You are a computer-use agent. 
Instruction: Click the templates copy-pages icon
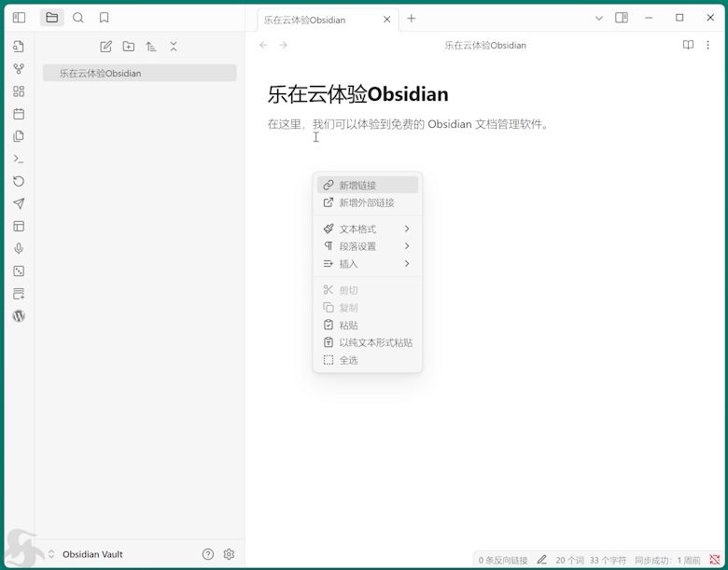pyautogui.click(x=19, y=136)
